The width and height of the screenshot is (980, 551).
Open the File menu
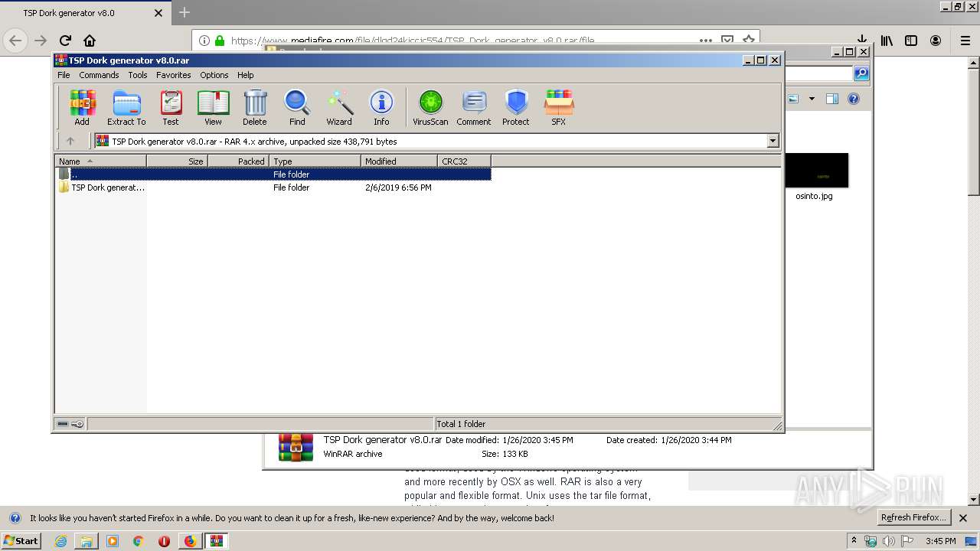tap(64, 75)
